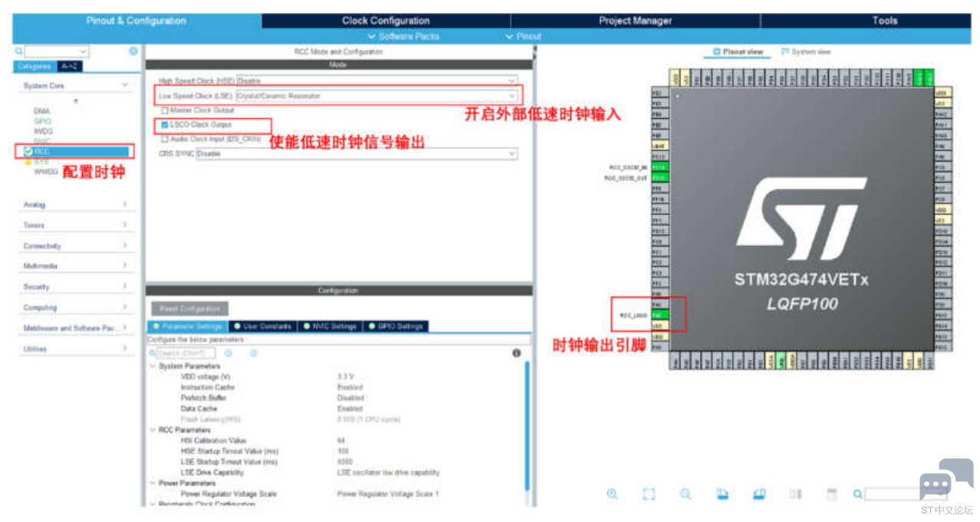Select Parameter Settings tab
This screenshot has height=522, width=980.
click(x=188, y=326)
